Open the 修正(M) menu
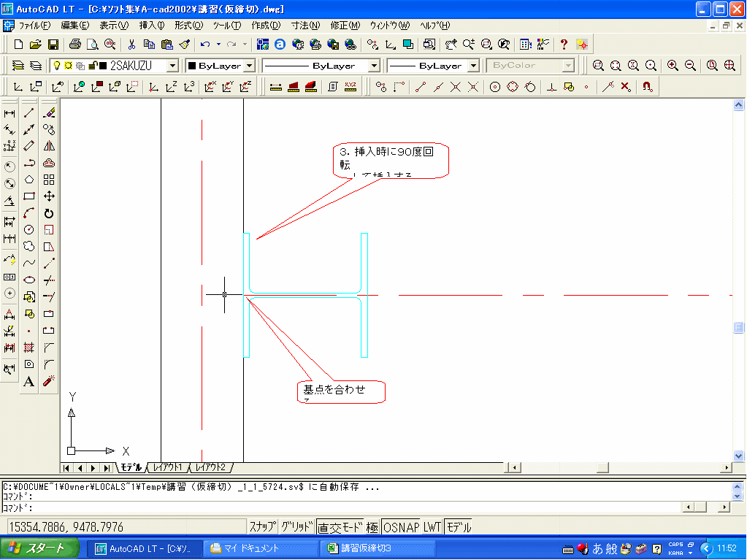This screenshot has width=747, height=560. (x=345, y=26)
